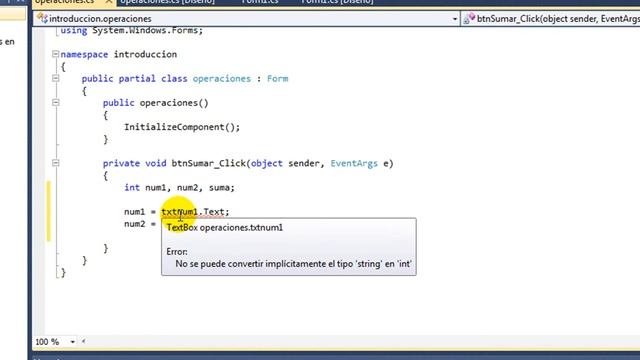Screen dimensions: 640x360
Task: Click the 'No se puede convertir implícitamente' error message
Action: [x=293, y=264]
